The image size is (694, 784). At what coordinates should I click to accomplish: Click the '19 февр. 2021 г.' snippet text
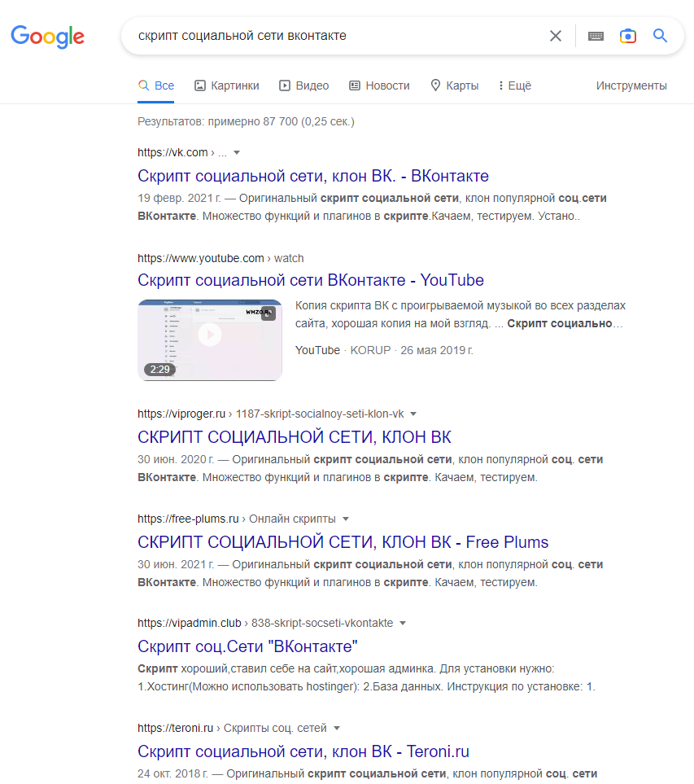179,199
